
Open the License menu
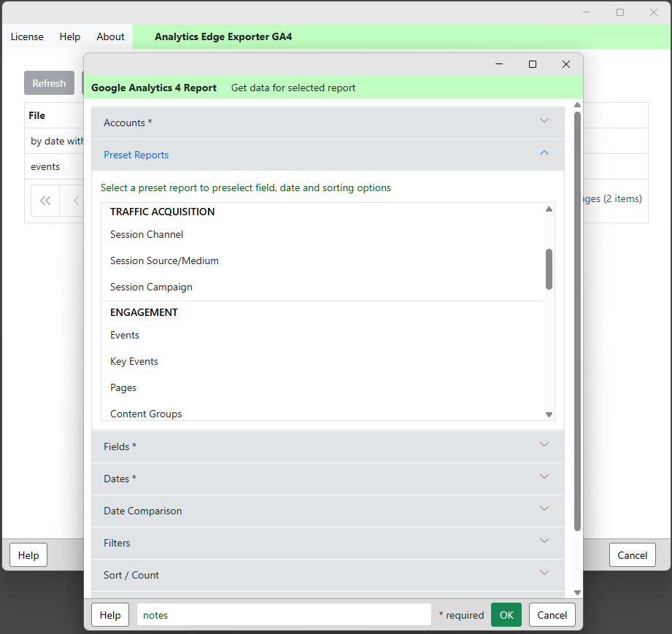[x=27, y=36]
